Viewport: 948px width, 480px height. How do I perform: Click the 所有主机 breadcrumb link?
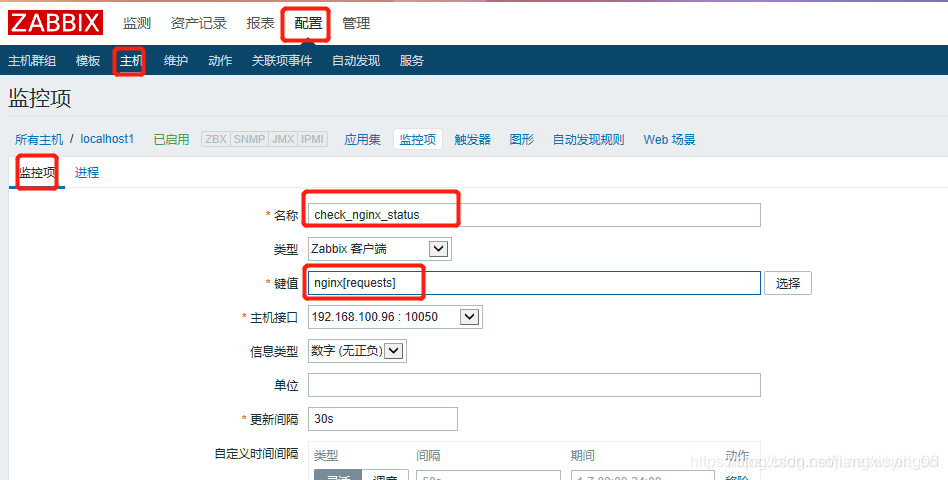(x=39, y=140)
